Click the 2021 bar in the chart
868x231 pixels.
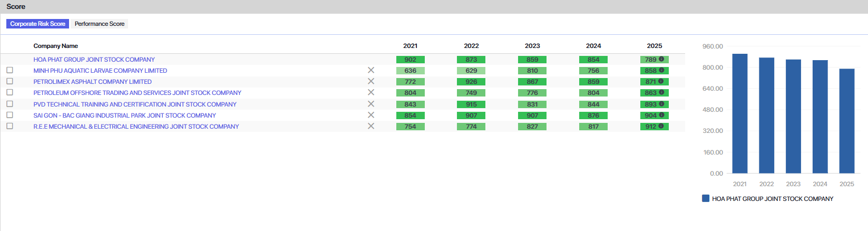coord(739,113)
